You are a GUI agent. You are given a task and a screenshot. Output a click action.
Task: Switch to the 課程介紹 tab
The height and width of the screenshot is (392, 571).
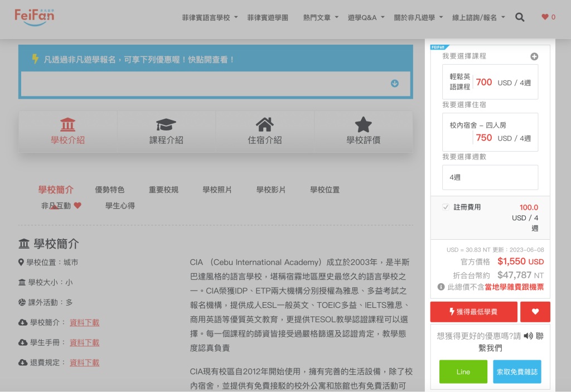166,132
